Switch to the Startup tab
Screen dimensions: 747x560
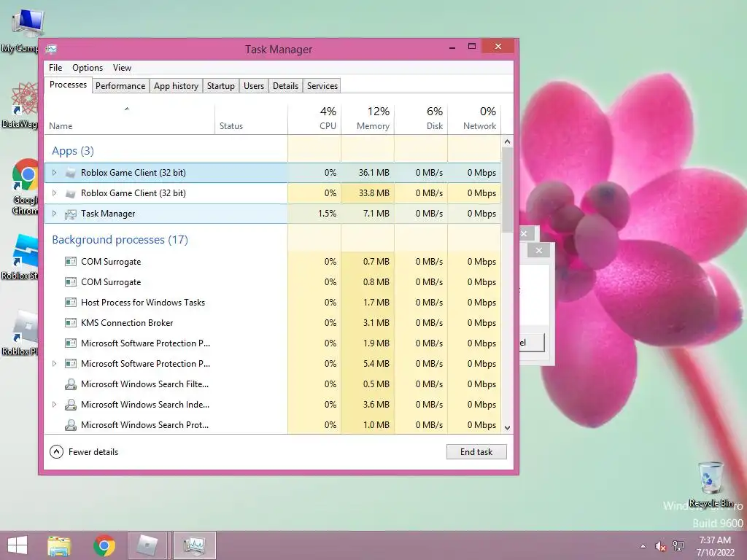tap(220, 86)
